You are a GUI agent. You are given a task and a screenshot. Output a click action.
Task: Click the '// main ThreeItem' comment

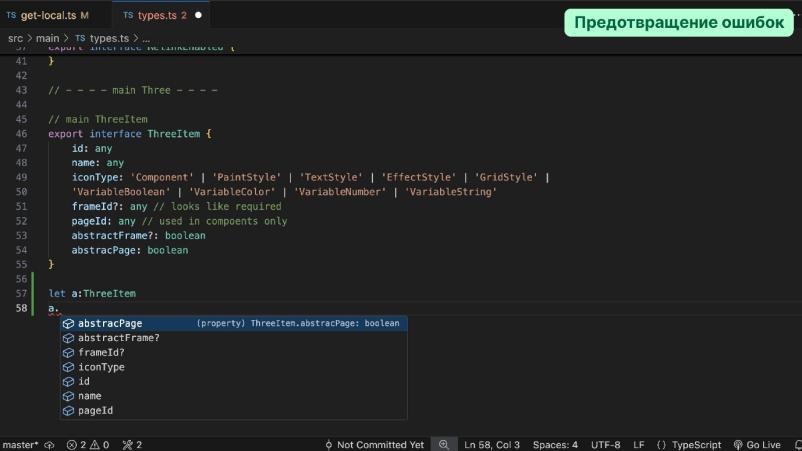click(x=98, y=119)
